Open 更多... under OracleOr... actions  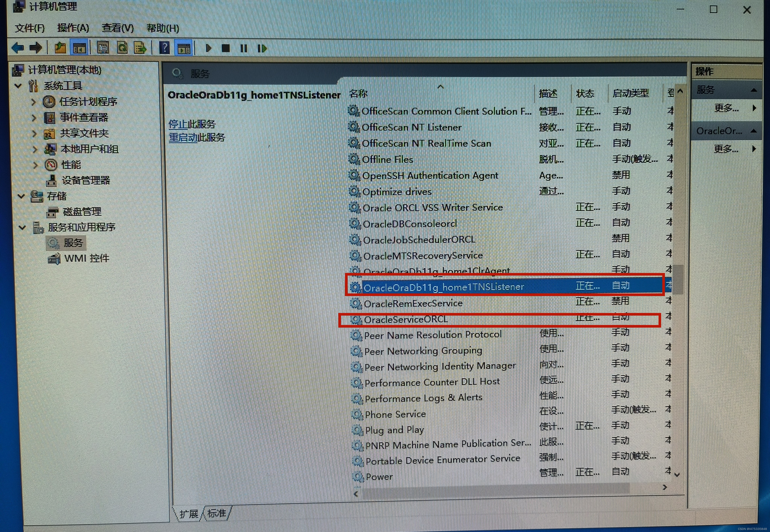[726, 149]
